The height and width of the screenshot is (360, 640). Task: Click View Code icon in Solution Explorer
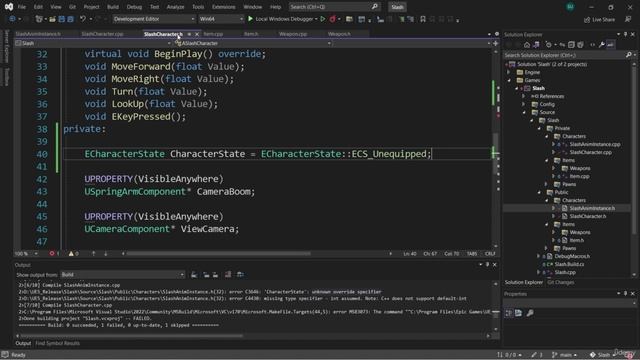pyautogui.click(x=593, y=45)
